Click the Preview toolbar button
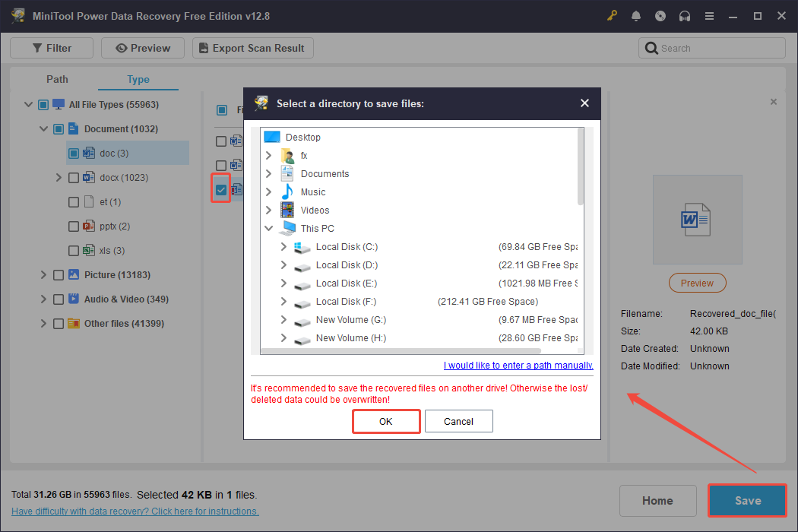This screenshot has width=798, height=532. pyautogui.click(x=143, y=48)
